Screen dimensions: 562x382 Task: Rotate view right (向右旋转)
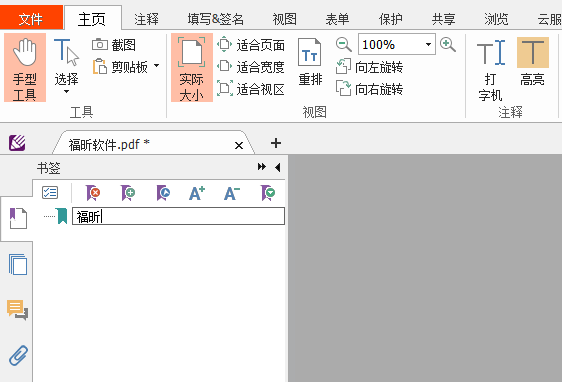[x=370, y=89]
